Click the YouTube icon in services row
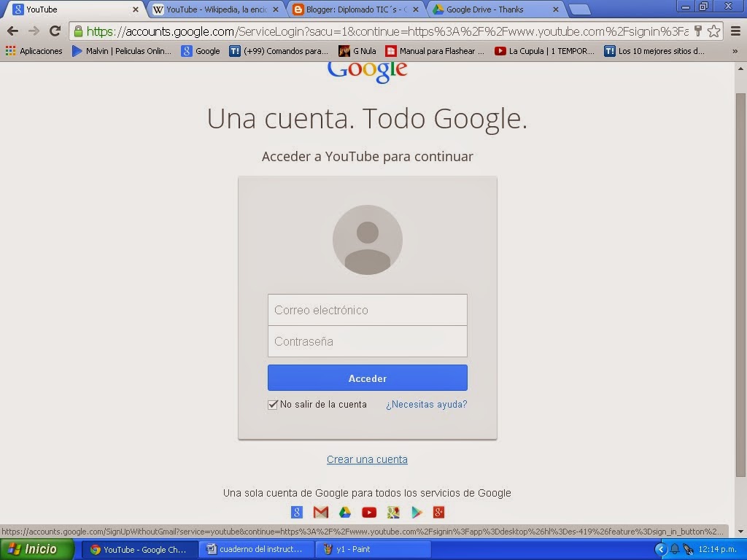 369,513
